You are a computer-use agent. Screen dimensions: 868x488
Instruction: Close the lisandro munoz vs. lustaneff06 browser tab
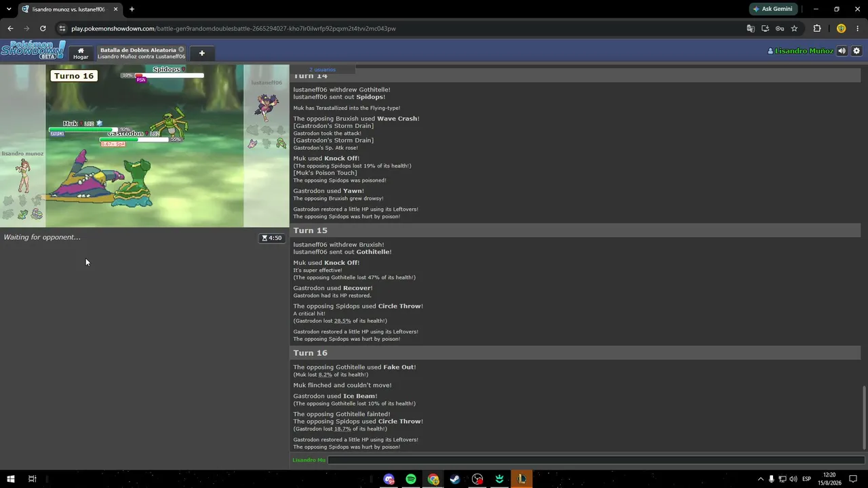click(116, 9)
